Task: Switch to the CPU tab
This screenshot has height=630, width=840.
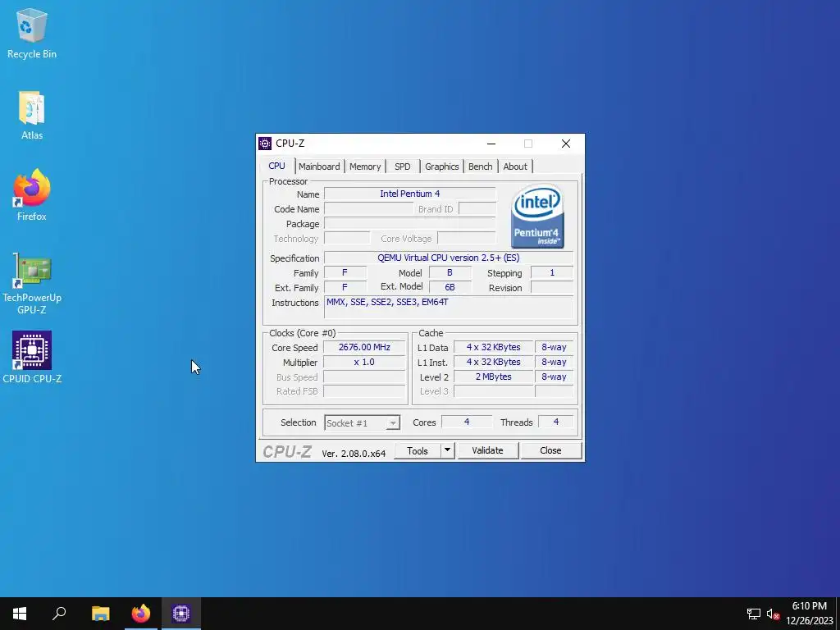Action: (277, 166)
